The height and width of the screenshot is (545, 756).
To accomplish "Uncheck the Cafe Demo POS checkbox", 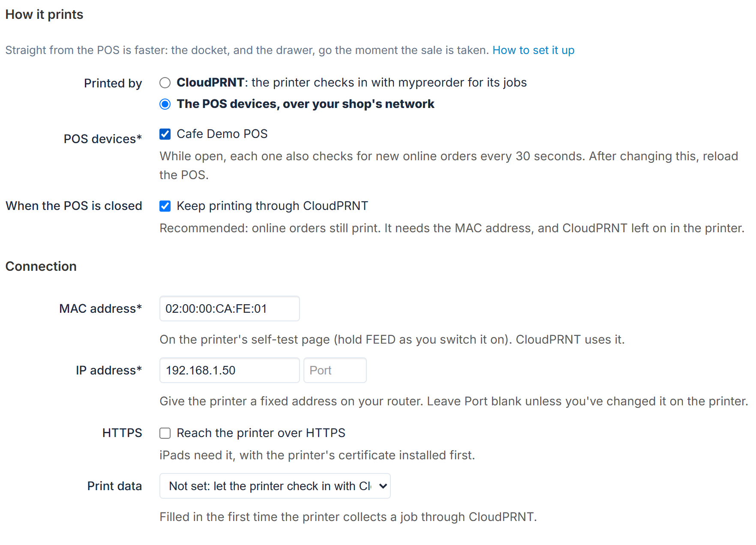I will (165, 134).
